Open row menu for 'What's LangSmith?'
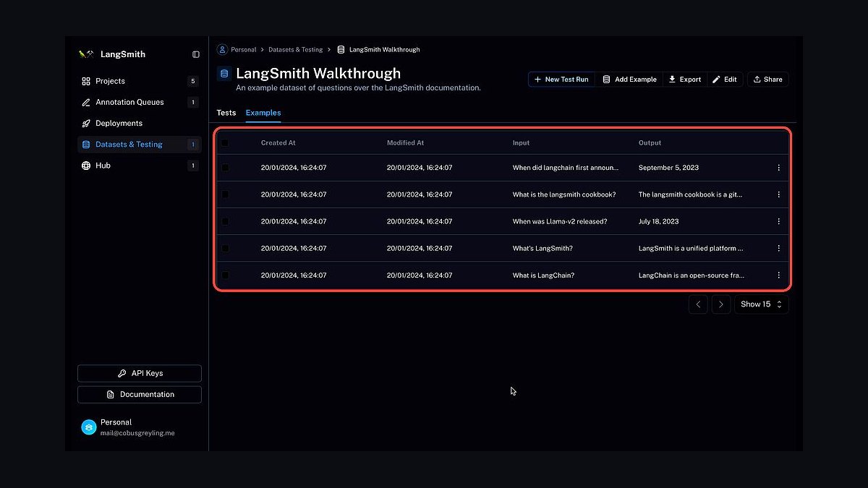This screenshot has height=488, width=868. pos(778,248)
